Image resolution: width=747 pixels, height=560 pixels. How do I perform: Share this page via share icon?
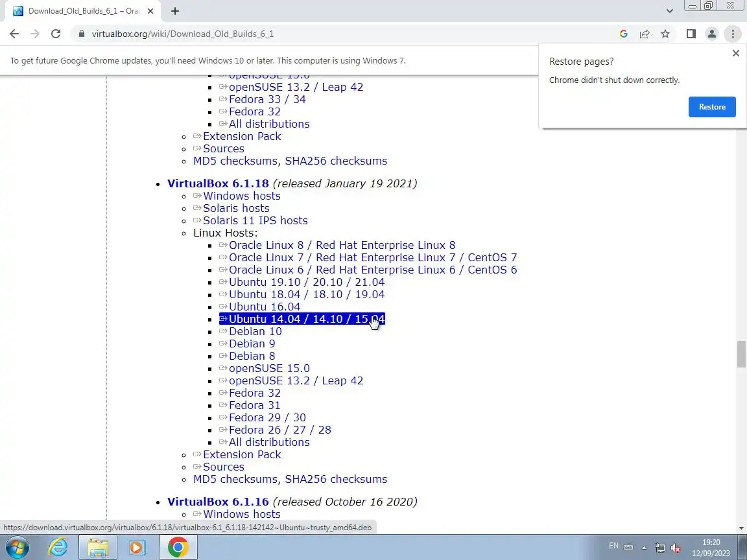tap(645, 34)
